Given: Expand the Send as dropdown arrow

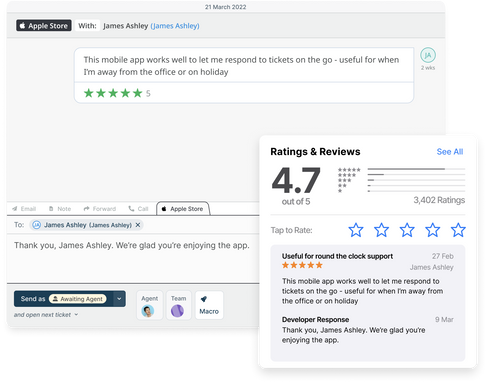Looking at the screenshot, I should point(119,299).
